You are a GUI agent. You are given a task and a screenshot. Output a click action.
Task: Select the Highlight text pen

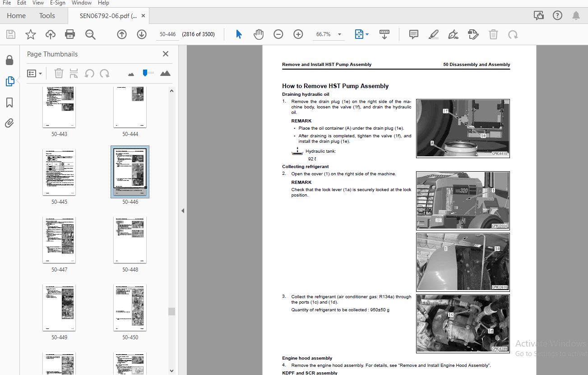click(433, 34)
